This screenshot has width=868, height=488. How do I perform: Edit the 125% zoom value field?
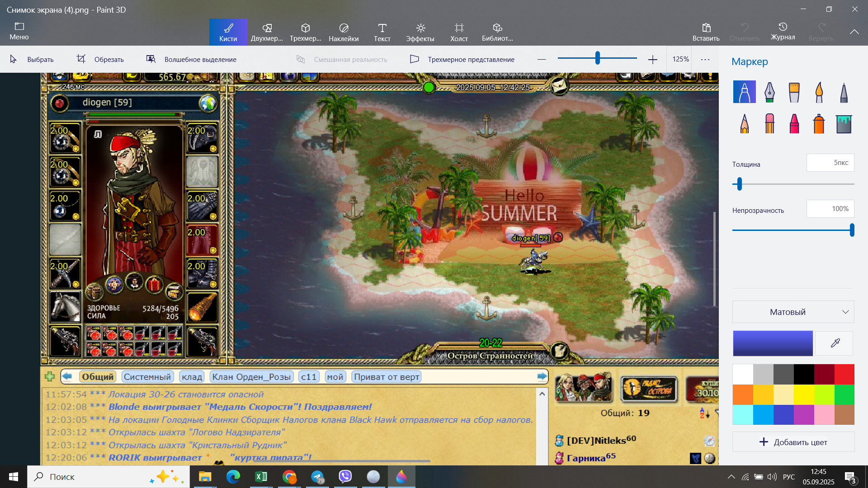click(680, 59)
